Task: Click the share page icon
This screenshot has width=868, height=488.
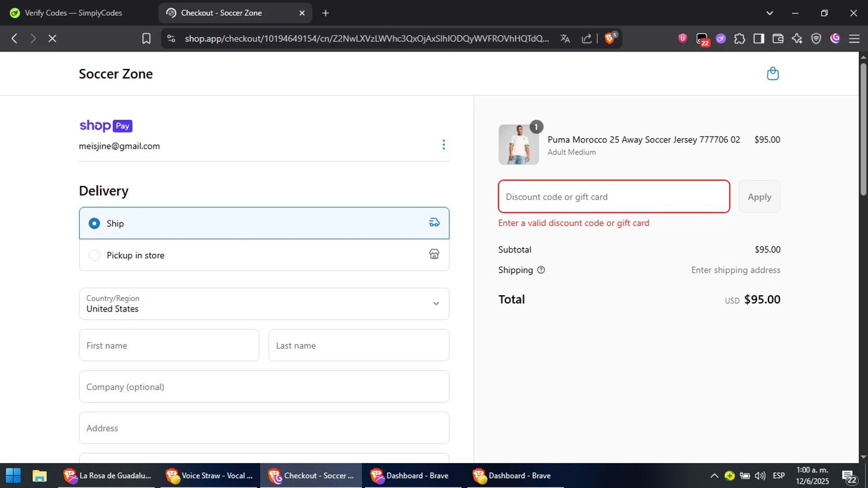Action: [587, 38]
